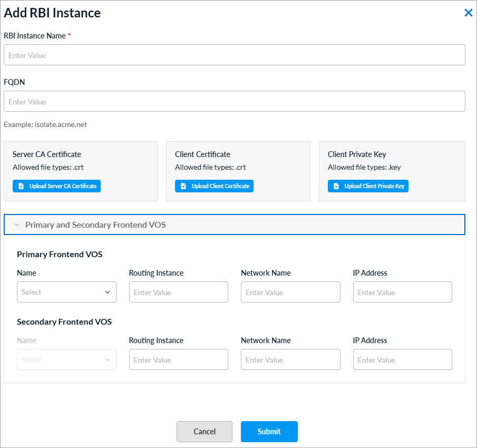
Task: Click the RBI Instance Name input field
Action: [235, 55]
